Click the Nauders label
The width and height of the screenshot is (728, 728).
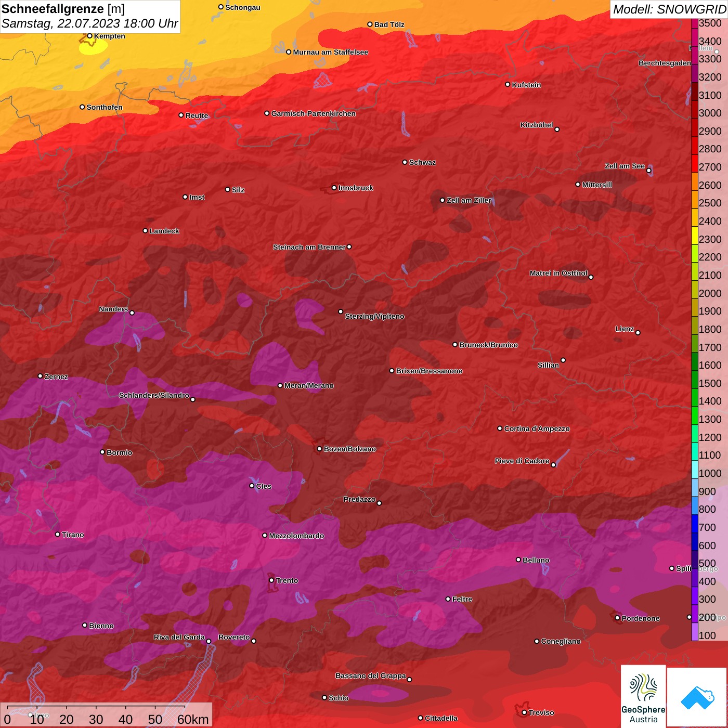(113, 309)
